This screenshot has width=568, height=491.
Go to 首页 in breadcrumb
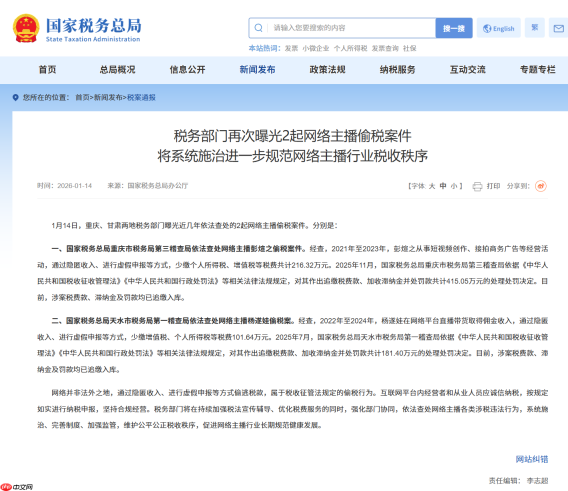click(82, 97)
